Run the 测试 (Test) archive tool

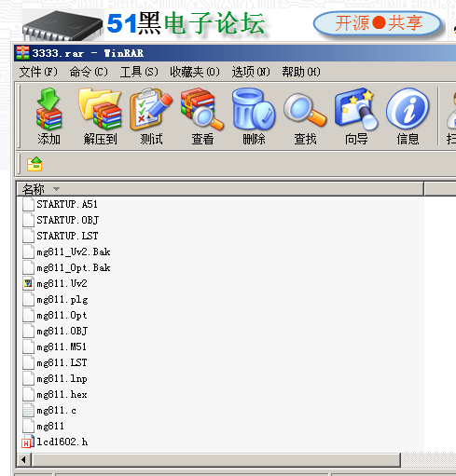click(x=151, y=116)
